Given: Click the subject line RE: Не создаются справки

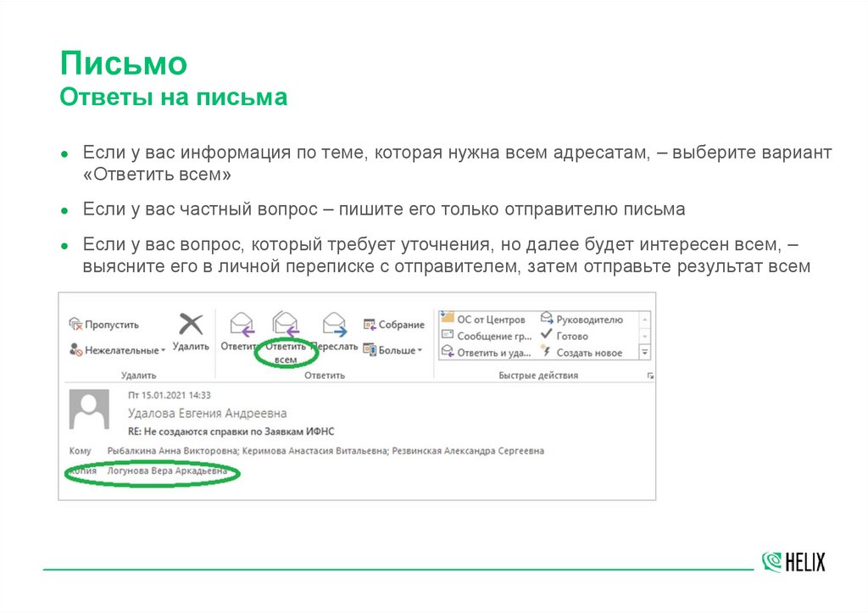Looking at the screenshot, I should coord(231,432).
